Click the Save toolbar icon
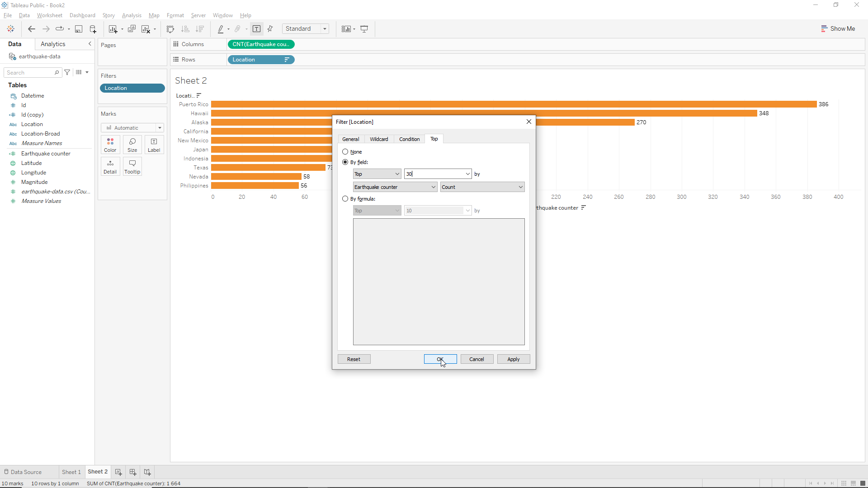This screenshot has width=868, height=488. coord(79,29)
